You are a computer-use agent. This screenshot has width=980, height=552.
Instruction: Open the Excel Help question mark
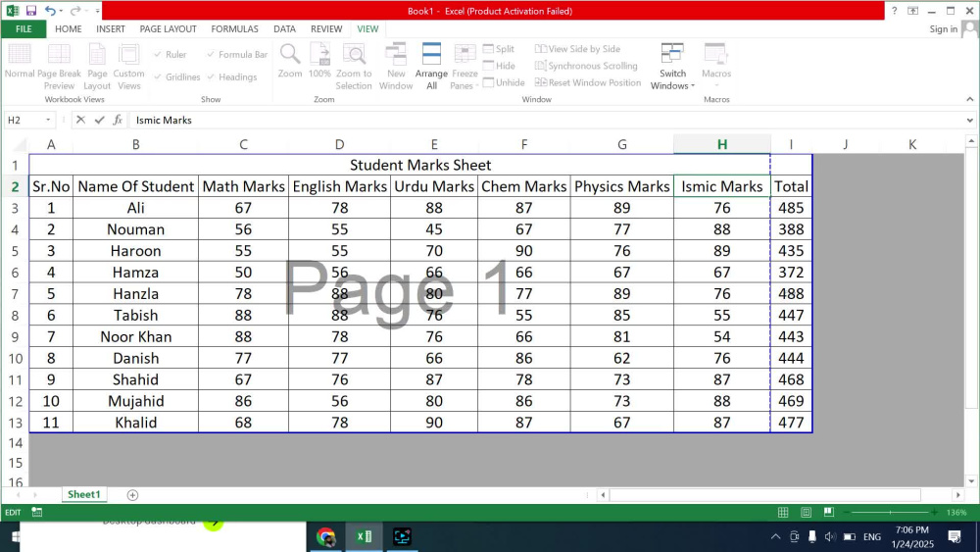click(895, 11)
